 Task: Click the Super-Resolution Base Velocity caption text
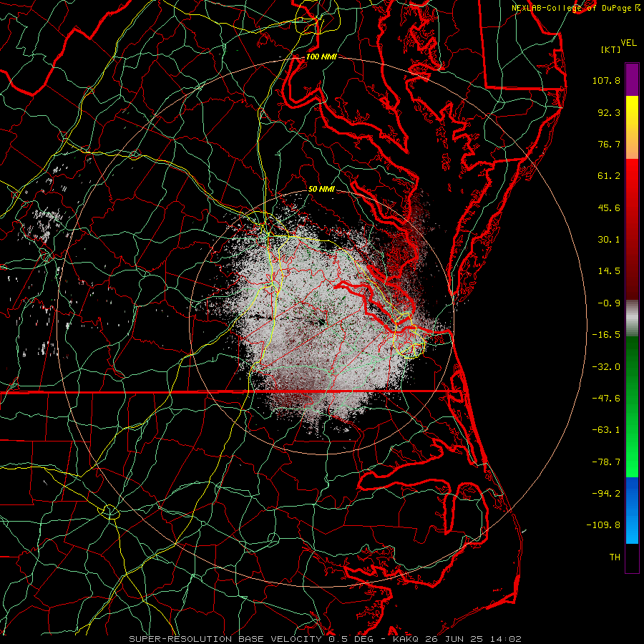click(x=326, y=639)
